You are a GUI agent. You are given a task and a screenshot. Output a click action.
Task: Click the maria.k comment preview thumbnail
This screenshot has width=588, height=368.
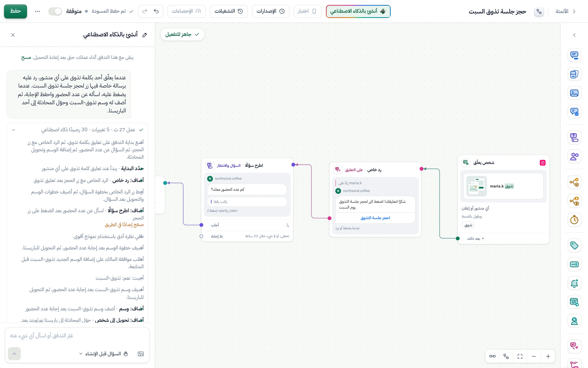tap(477, 186)
